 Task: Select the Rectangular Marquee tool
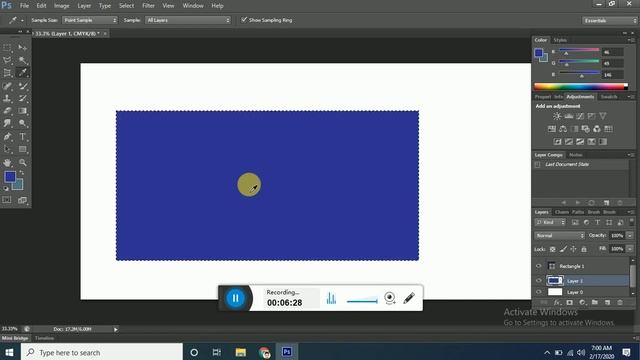pos(7,48)
